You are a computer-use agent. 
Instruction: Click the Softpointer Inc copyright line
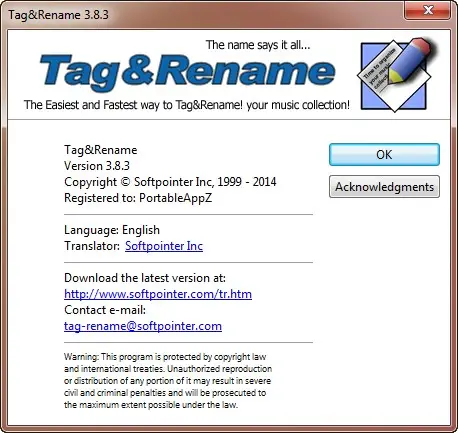170,182
